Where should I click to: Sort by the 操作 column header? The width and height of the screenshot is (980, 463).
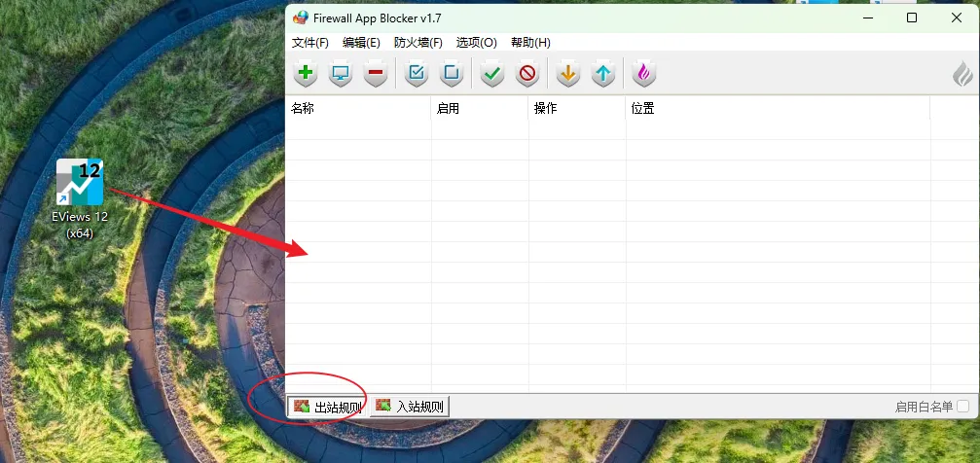pos(577,109)
